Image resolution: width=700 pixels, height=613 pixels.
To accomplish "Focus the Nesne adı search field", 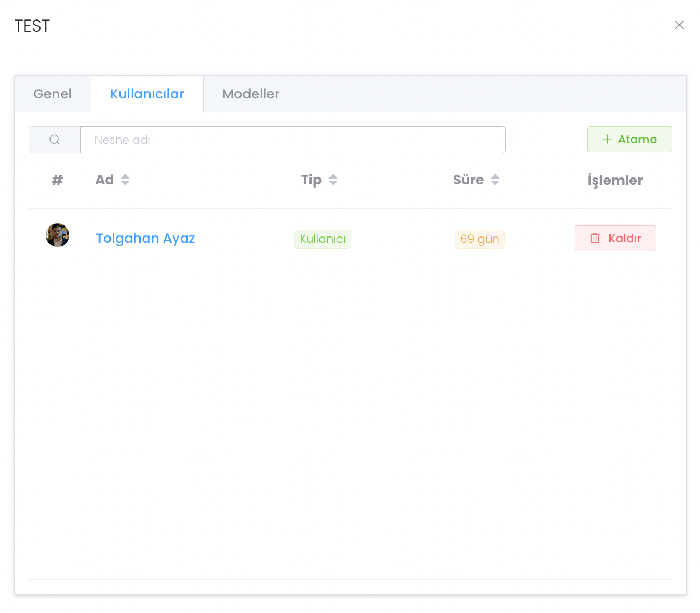I will 293,140.
